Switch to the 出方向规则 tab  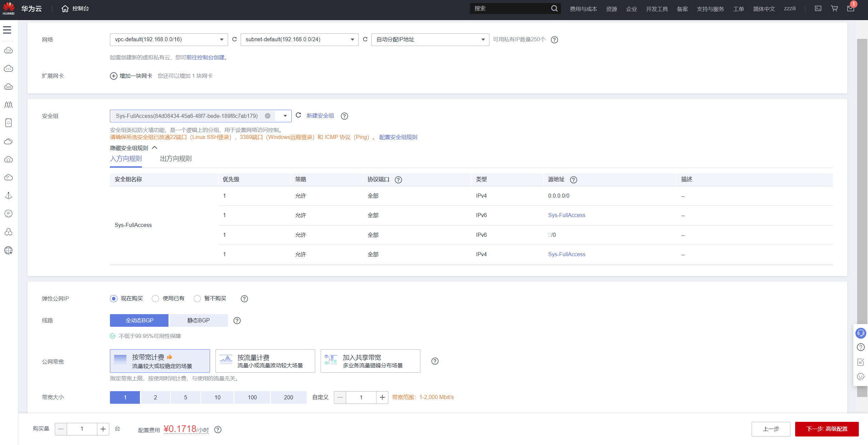coord(176,159)
